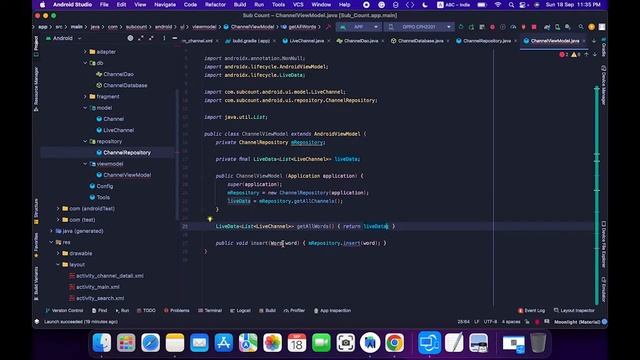Screen dimensions: 640x360
Task: Open the APP run configuration dropdown
Action: pyautogui.click(x=359, y=27)
